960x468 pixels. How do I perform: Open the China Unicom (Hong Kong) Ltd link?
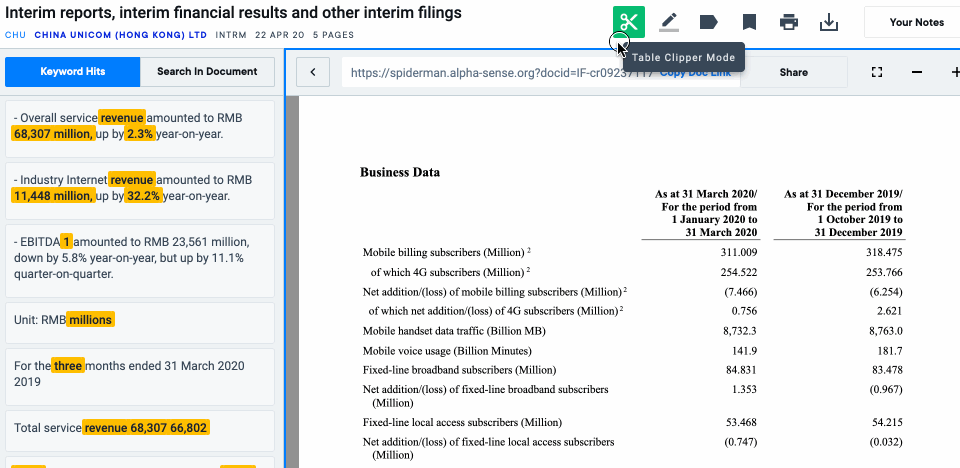[x=120, y=35]
